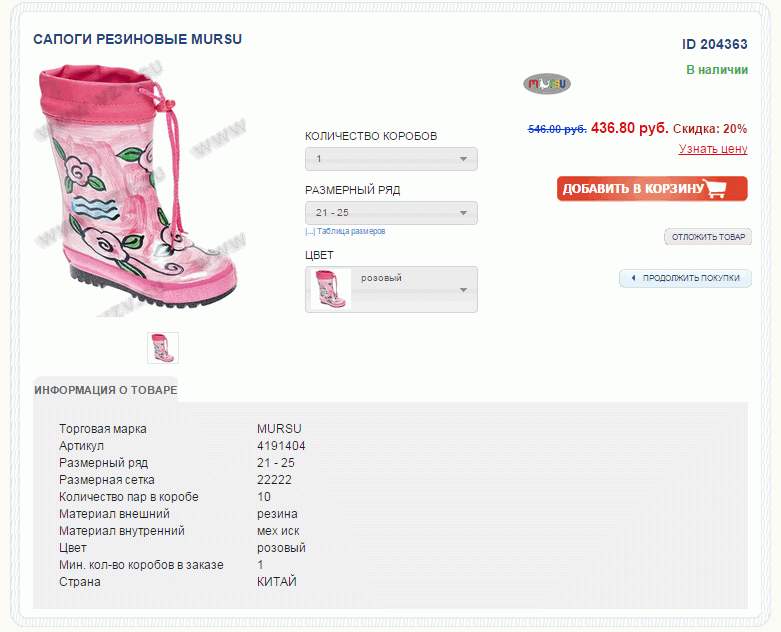Open the ЦВЕТ розовый dropdown

[x=391, y=289]
